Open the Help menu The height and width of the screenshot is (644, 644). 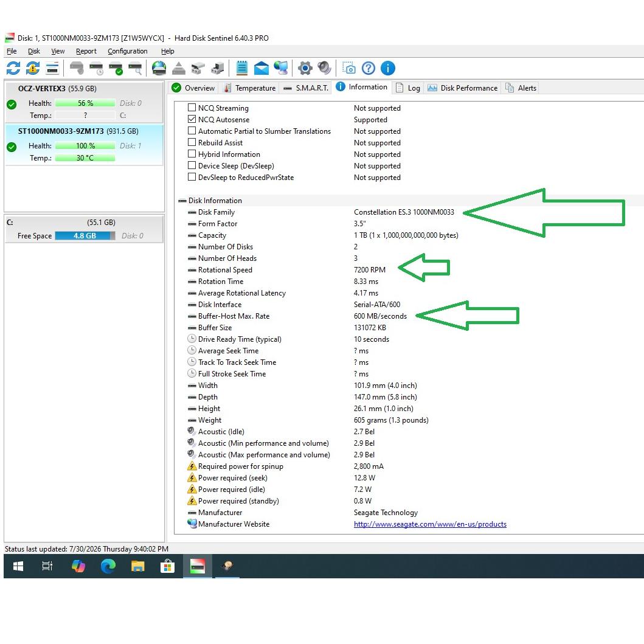tap(168, 51)
